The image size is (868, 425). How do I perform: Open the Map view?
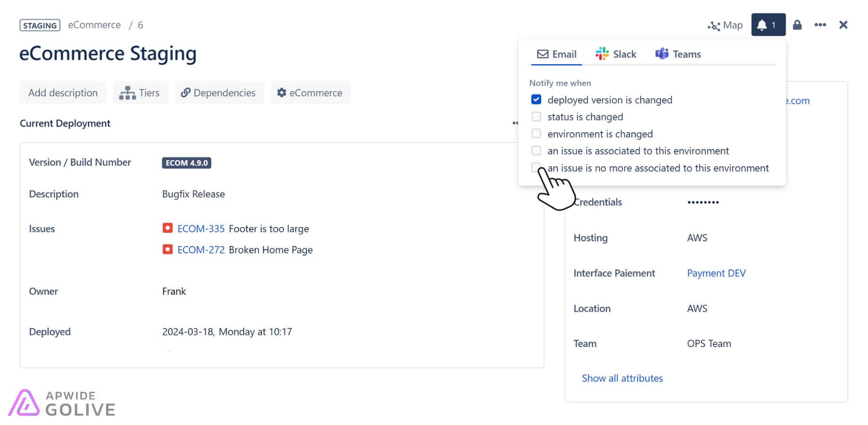click(x=725, y=25)
